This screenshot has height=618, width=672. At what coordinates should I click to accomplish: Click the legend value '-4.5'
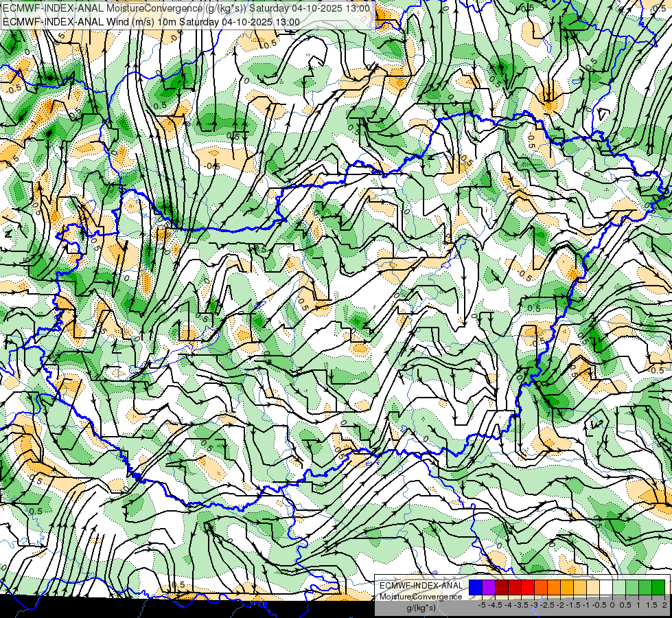pos(496,605)
